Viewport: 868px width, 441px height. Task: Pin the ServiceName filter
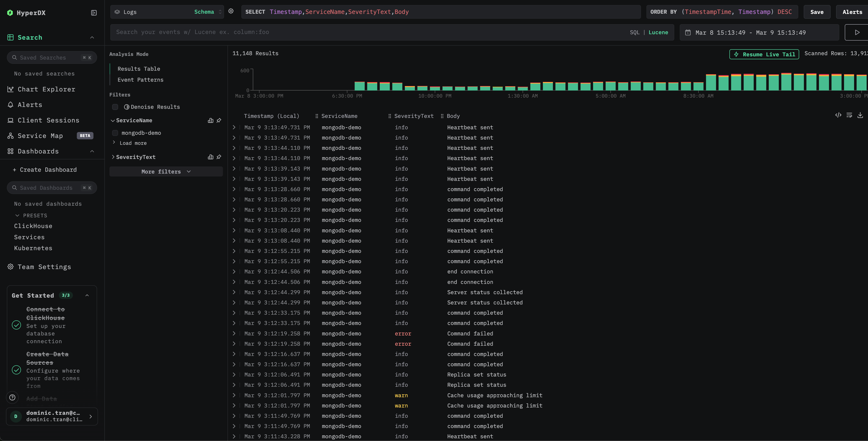(219, 120)
